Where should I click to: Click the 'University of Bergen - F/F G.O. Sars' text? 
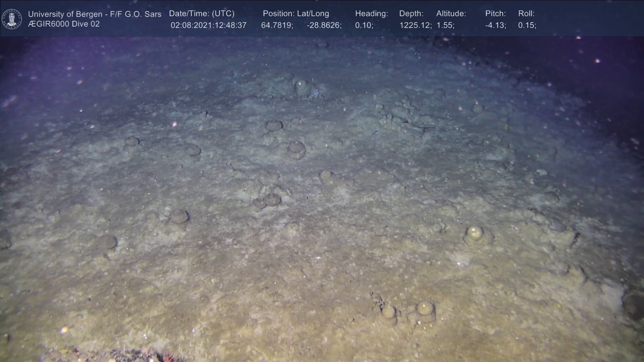95,14
